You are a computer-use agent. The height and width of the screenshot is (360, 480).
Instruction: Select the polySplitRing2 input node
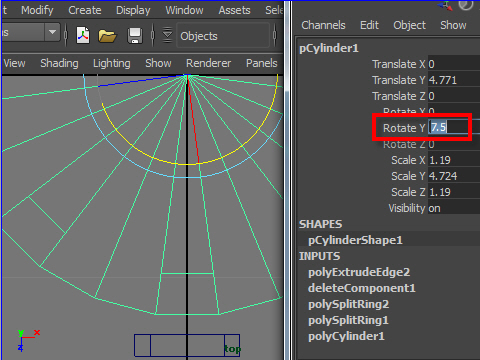[x=348, y=304]
